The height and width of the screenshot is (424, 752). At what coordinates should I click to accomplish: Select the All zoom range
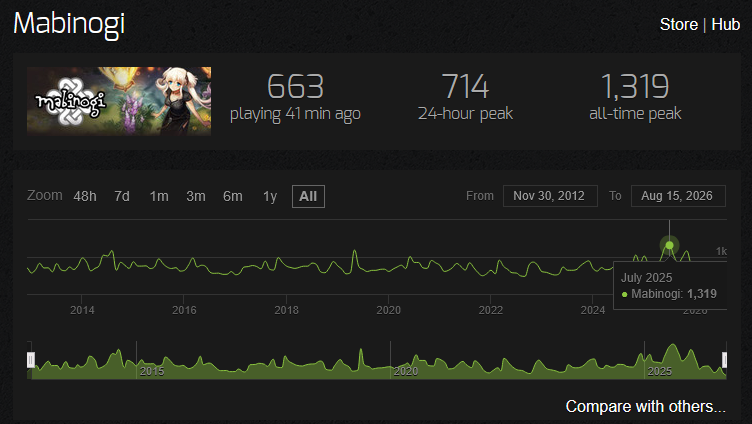[x=308, y=196]
